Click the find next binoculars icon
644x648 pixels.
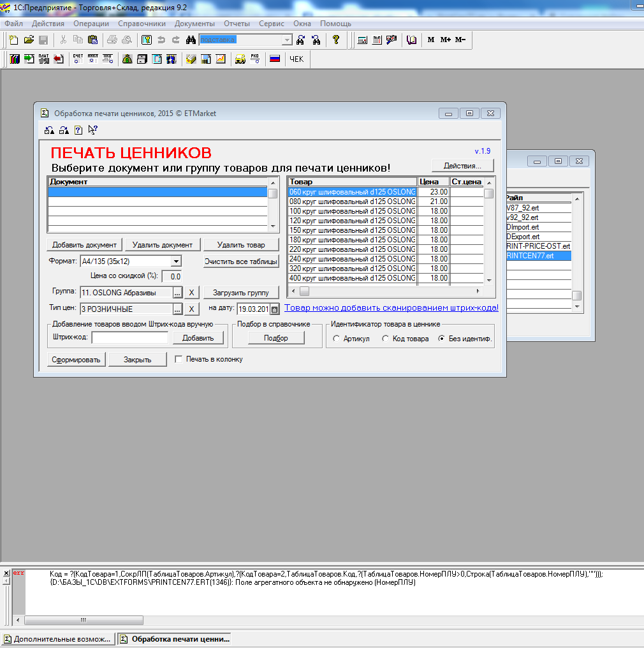(x=301, y=40)
